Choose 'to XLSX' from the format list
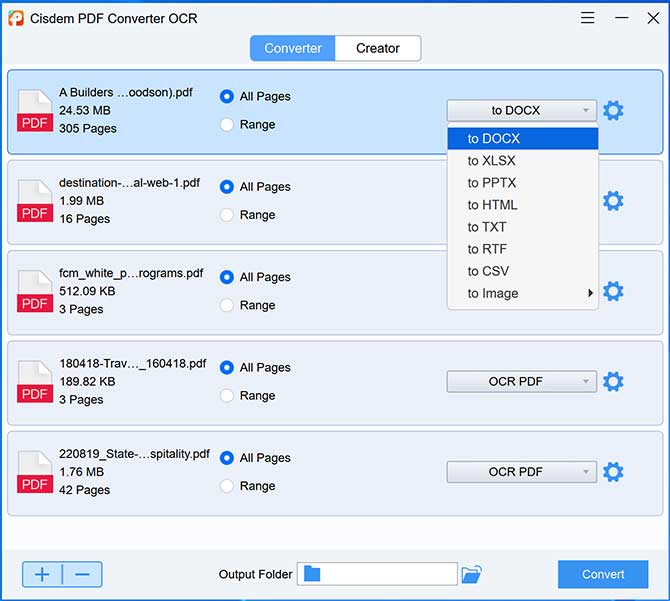The width and height of the screenshot is (670, 601). [491, 161]
